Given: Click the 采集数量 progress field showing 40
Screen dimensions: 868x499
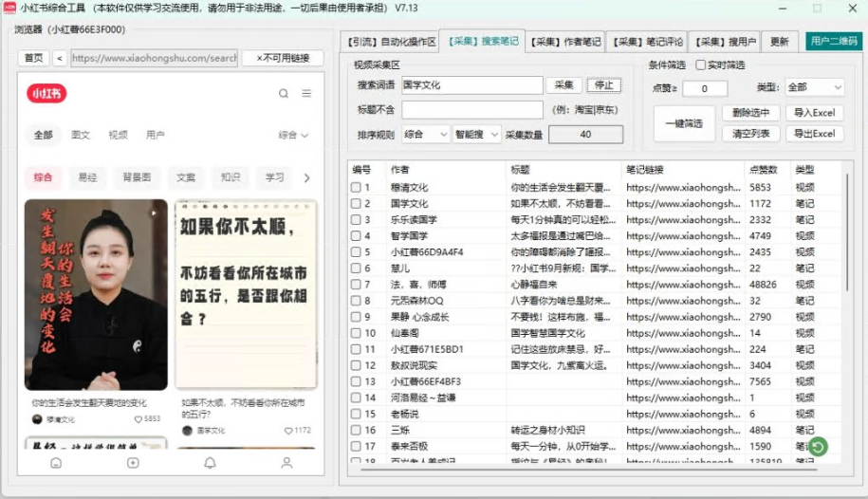Looking at the screenshot, I should coord(585,135).
